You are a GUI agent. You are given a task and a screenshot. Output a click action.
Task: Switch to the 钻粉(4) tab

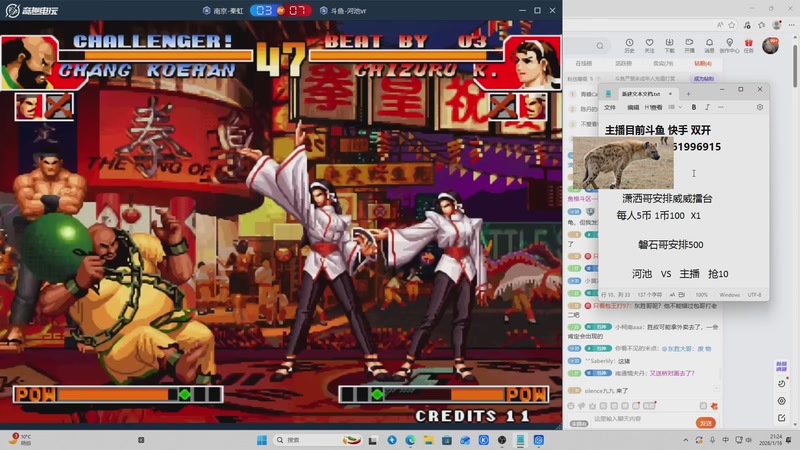point(703,64)
